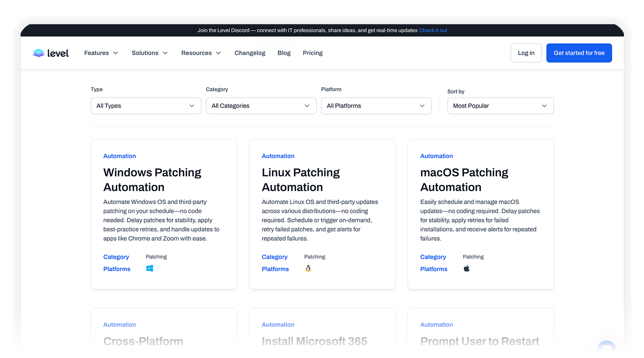Image resolution: width=644 pixels, height=358 pixels.
Task: Go to the Changelog page
Action: [250, 53]
